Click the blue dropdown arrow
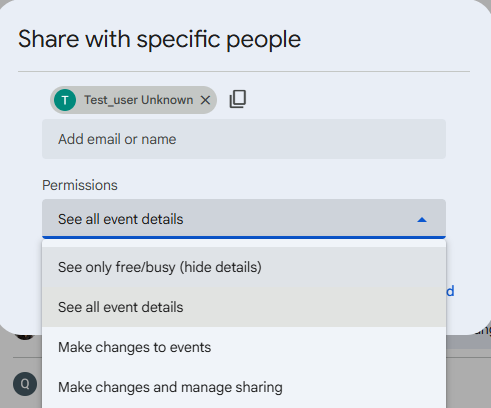491x408 pixels. (422, 220)
